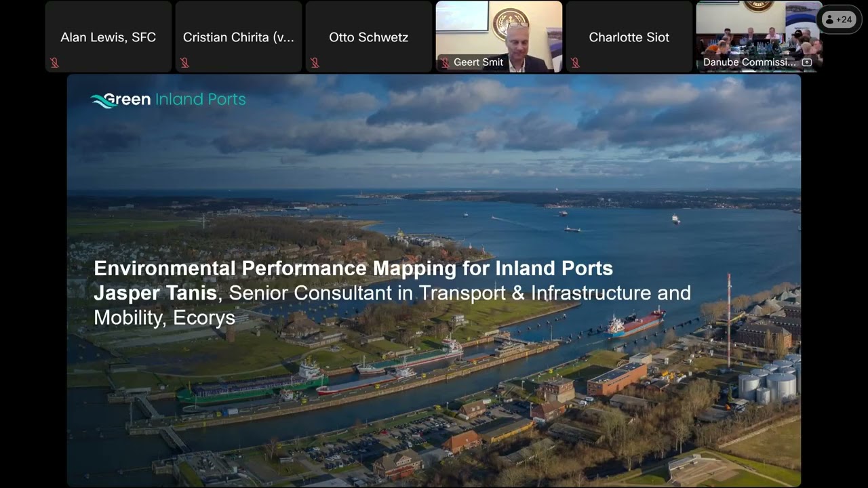Click the 'Danube Commissi...' name label
The height and width of the screenshot is (488, 868).
(749, 62)
